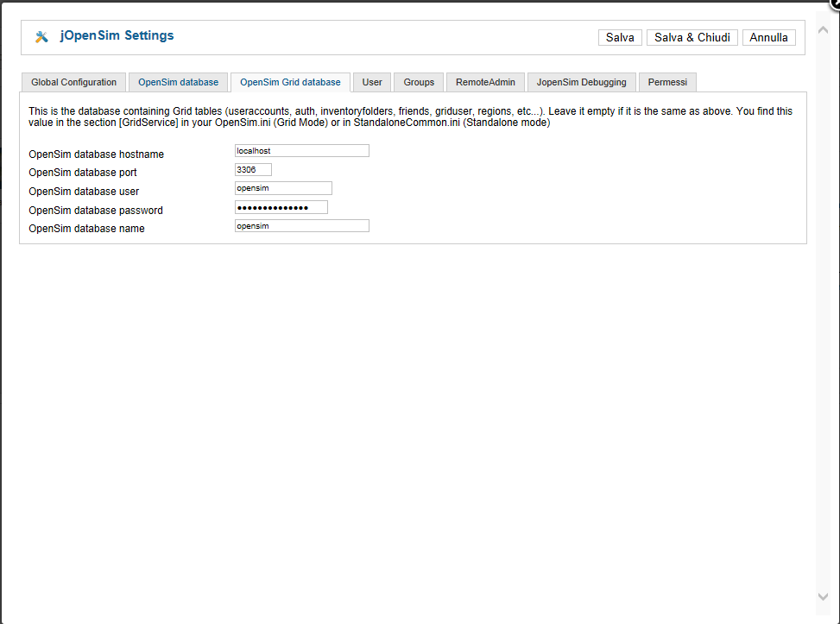The width and height of the screenshot is (840, 624).
Task: Focus the database hostname field
Action: click(x=302, y=151)
